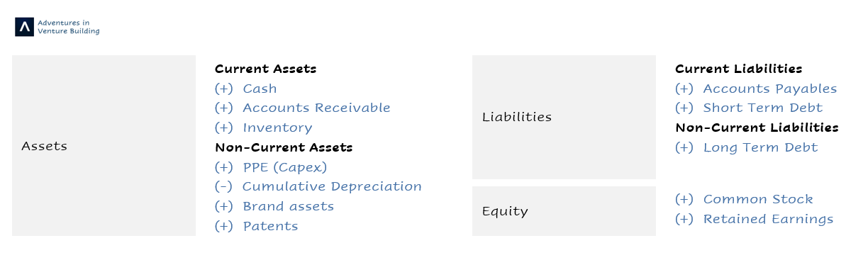Click the Accounts Receivable line item
868x260 pixels.
[x=302, y=108]
